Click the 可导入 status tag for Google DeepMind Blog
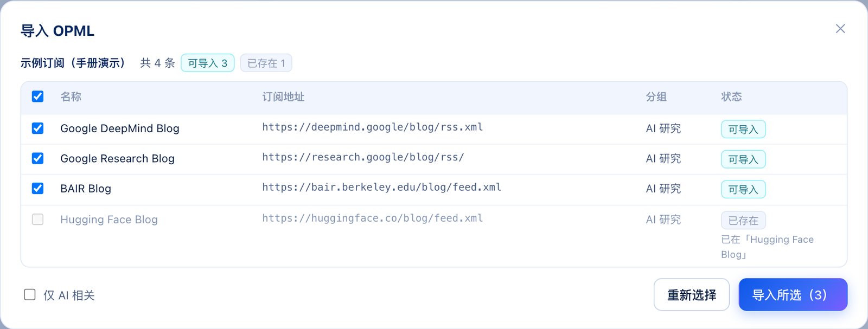 point(743,129)
